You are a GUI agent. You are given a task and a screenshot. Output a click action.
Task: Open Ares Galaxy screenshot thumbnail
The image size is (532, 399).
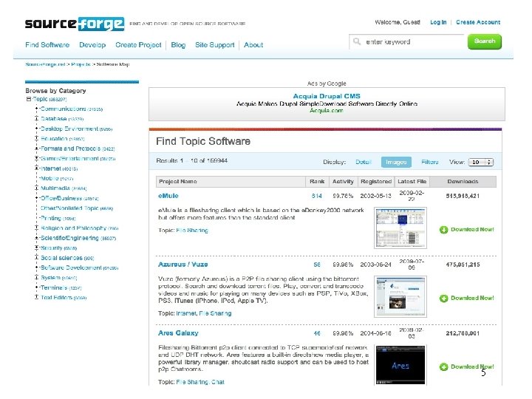tap(400, 365)
